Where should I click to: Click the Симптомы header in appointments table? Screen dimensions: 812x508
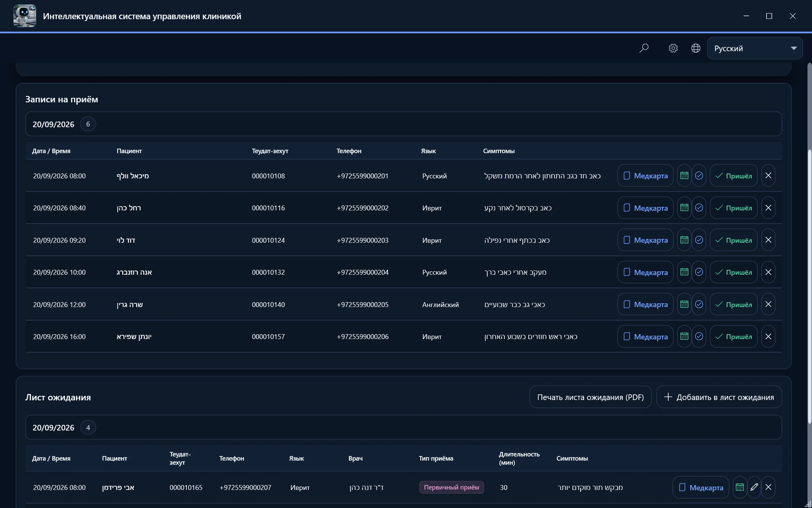498,151
